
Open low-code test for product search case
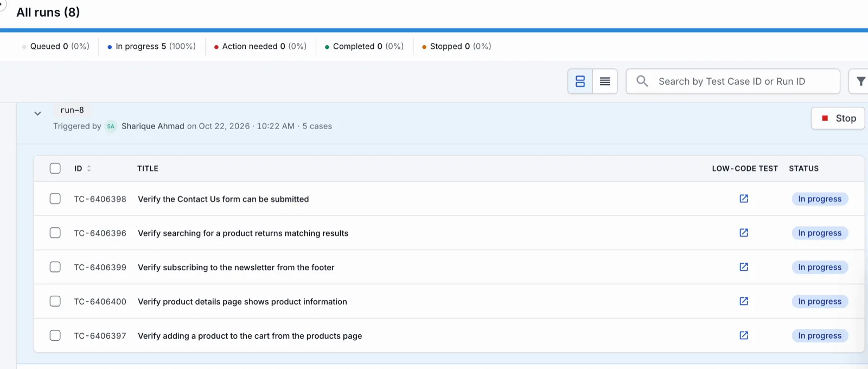pos(744,233)
